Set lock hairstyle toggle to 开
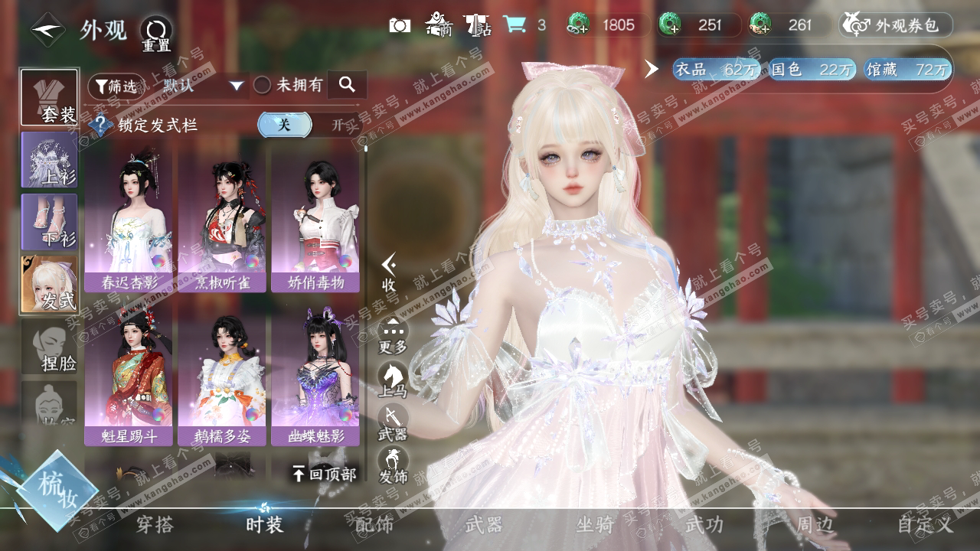This screenshot has height=551, width=980. click(x=338, y=125)
